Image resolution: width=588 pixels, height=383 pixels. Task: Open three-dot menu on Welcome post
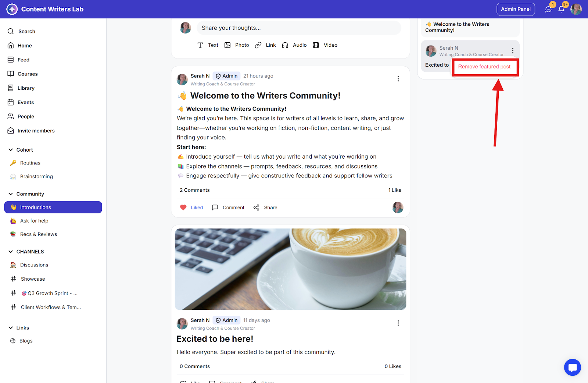pos(398,79)
